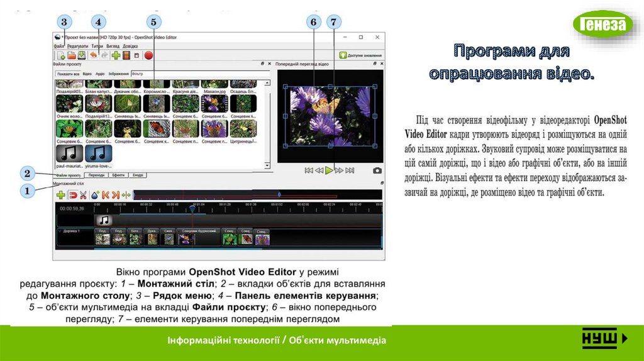The width and height of the screenshot is (644, 361).
Task: Click the 00:00:59,26 timecode display
Action: click(72, 209)
